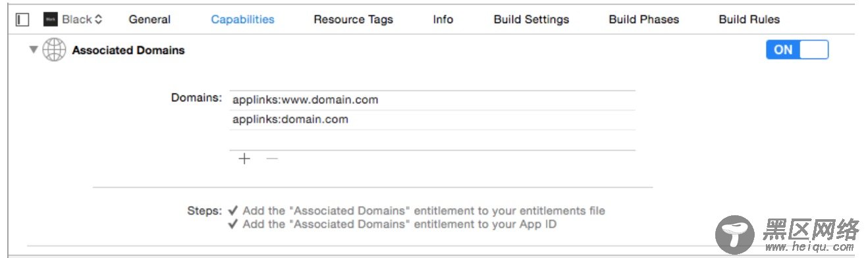Screen dimensions: 868x258
Task: Click the Black target app icon
Action: pyautogui.click(x=51, y=20)
